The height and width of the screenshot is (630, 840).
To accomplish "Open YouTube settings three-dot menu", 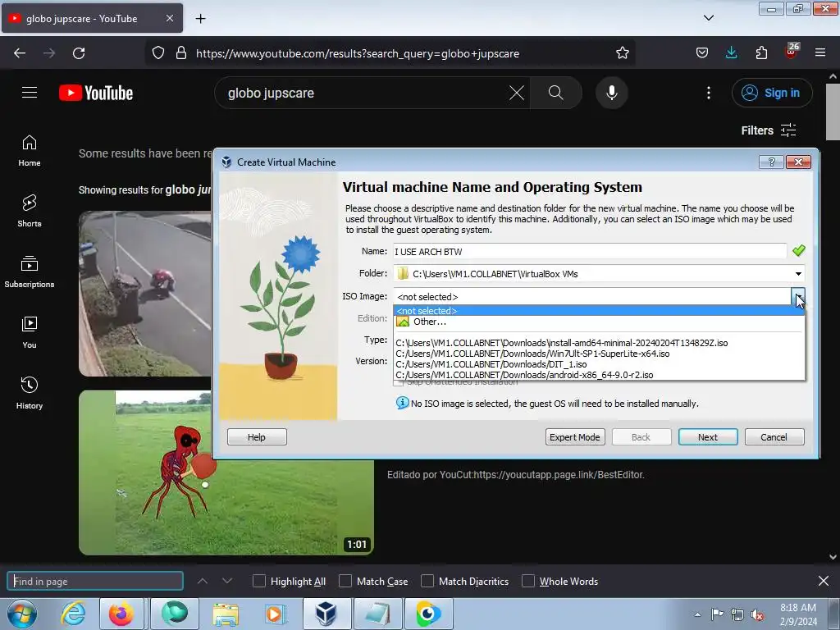I will [708, 93].
